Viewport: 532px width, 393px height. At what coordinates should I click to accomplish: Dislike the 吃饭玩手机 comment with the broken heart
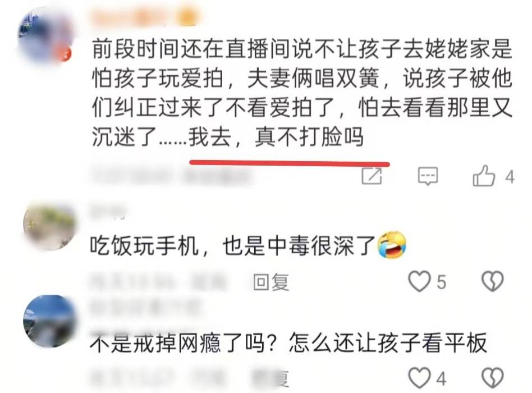click(x=493, y=281)
